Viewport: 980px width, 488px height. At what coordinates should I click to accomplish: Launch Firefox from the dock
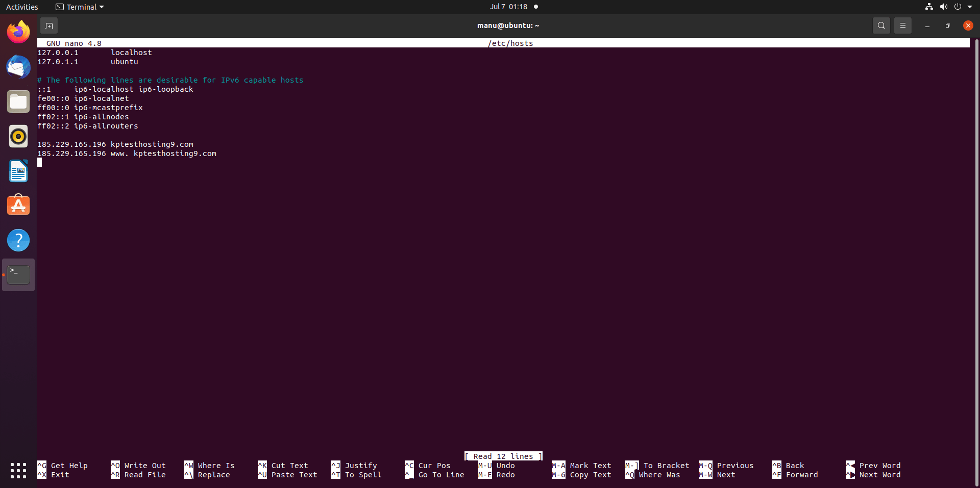(x=18, y=33)
